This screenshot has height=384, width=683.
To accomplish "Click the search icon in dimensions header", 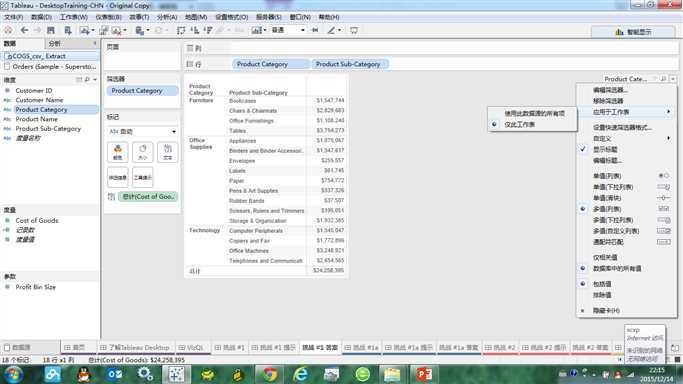I will coord(87,80).
